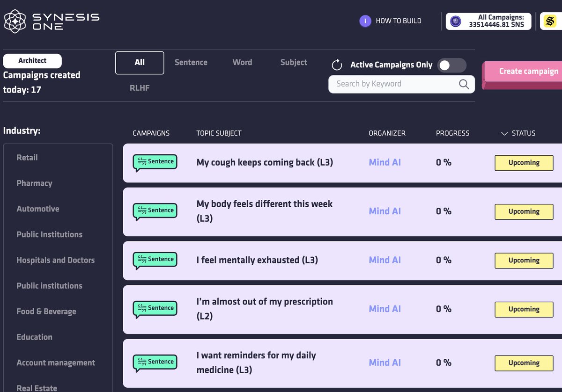Filter by Automotive industry
Image resolution: width=562 pixels, height=392 pixels.
click(x=38, y=209)
